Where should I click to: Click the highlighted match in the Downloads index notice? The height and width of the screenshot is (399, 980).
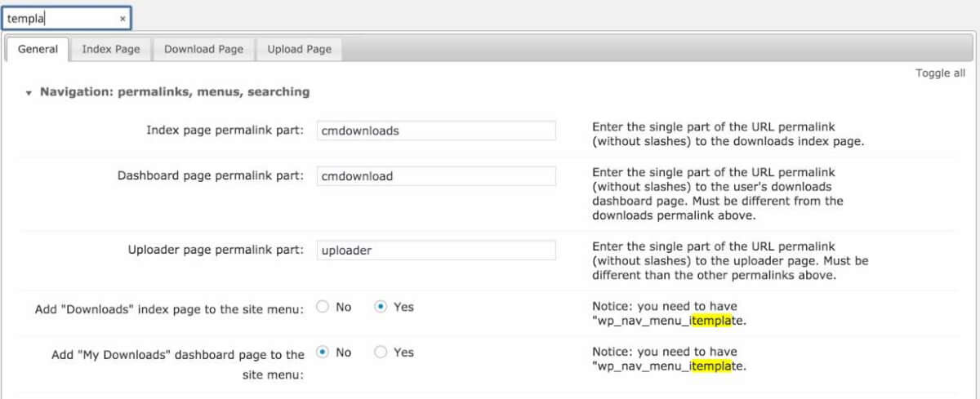point(712,321)
